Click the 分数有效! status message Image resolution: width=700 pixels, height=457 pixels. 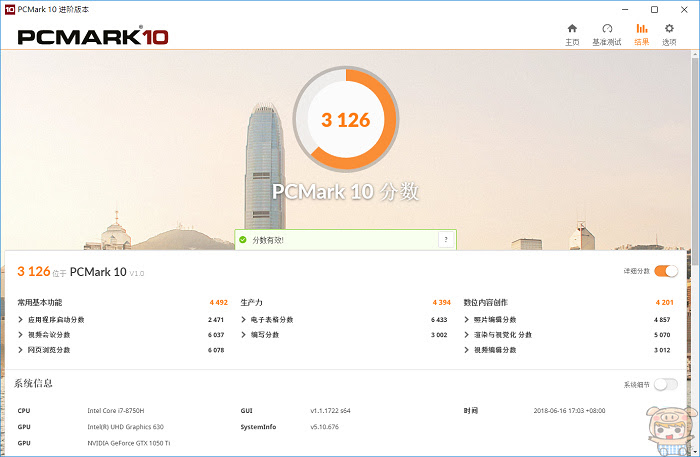click(x=268, y=240)
